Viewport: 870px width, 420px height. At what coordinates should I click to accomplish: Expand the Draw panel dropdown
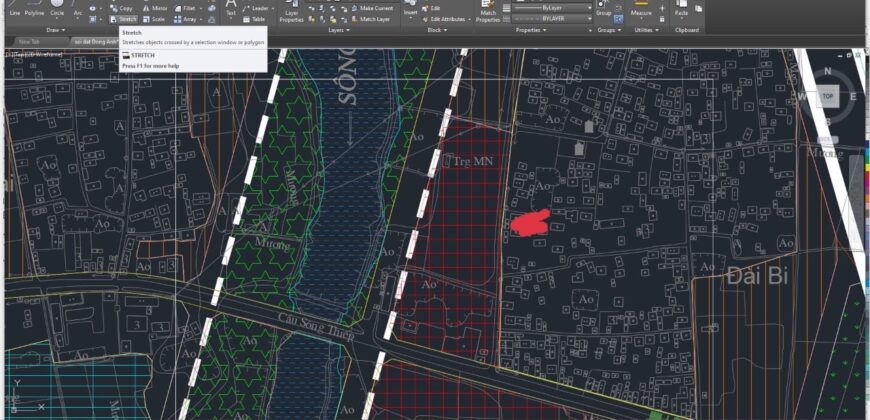pos(59,30)
